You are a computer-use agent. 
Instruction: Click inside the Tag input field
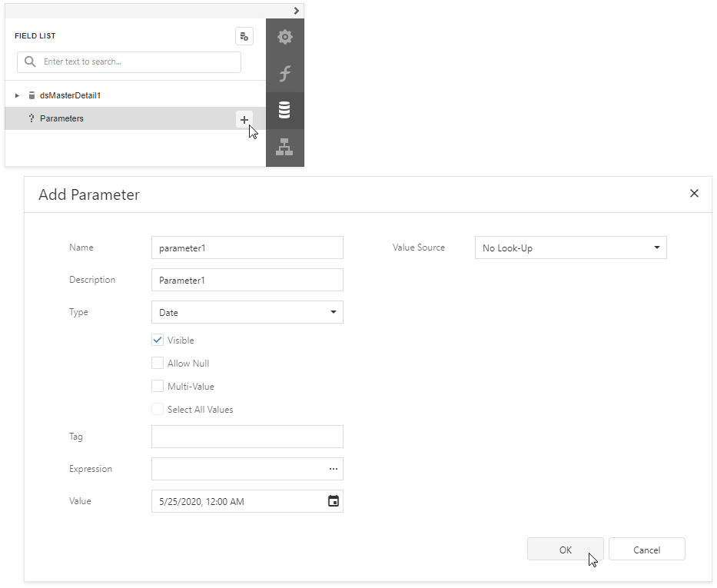pyautogui.click(x=247, y=437)
